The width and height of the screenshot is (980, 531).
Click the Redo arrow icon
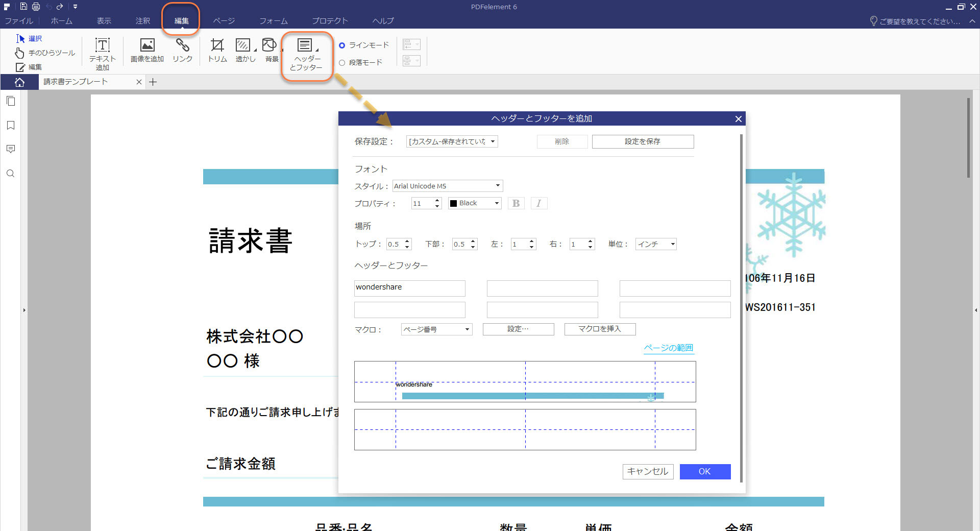(60, 7)
